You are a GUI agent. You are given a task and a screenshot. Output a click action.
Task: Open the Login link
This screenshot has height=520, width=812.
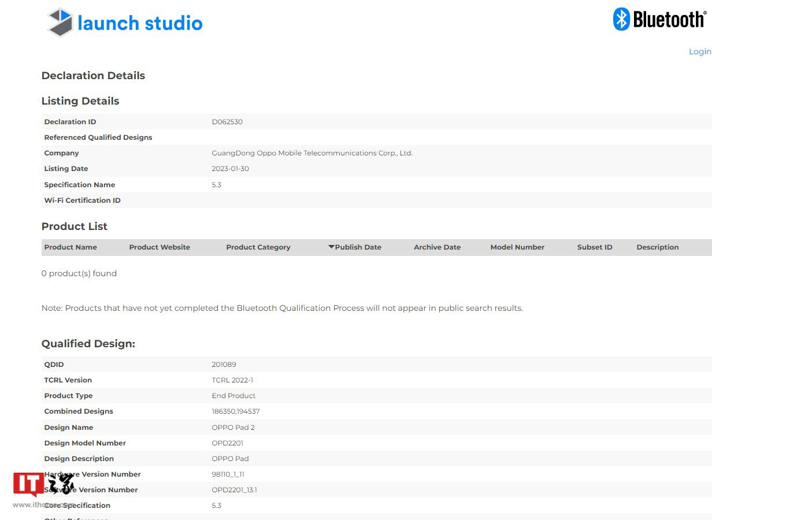coord(699,51)
